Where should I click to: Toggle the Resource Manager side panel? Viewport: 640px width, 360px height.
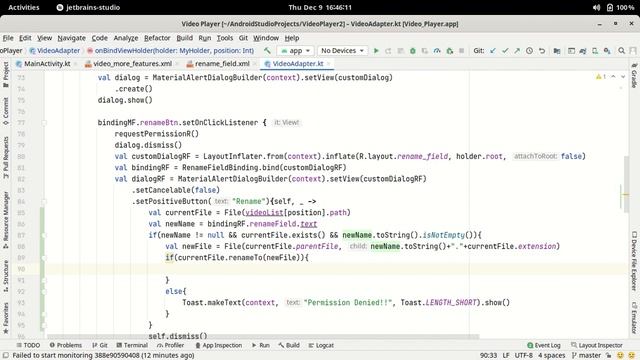6,220
